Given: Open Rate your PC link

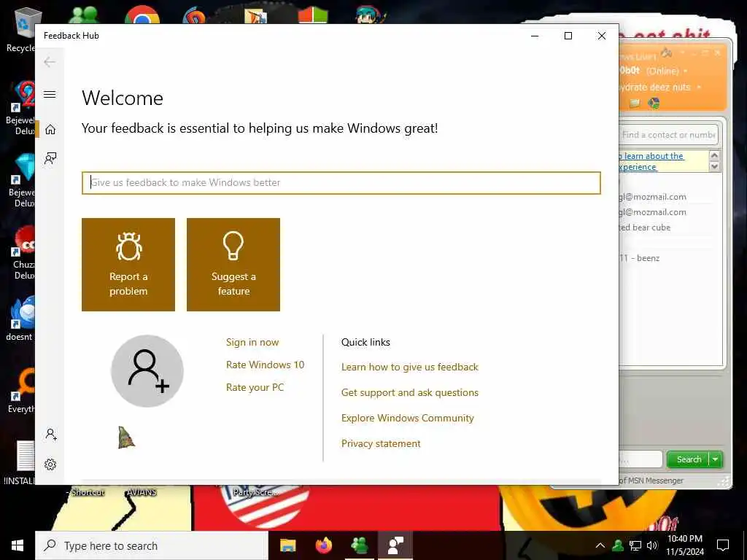Looking at the screenshot, I should coord(255,387).
